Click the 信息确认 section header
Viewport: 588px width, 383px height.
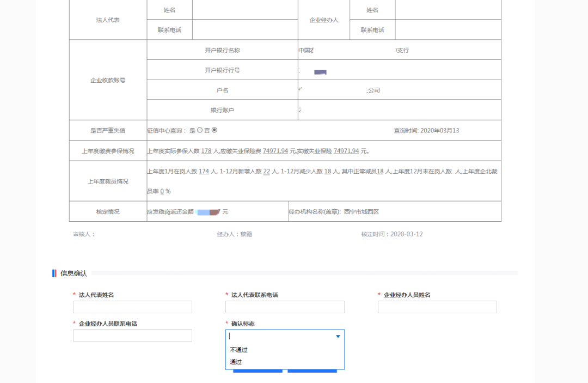[73, 273]
